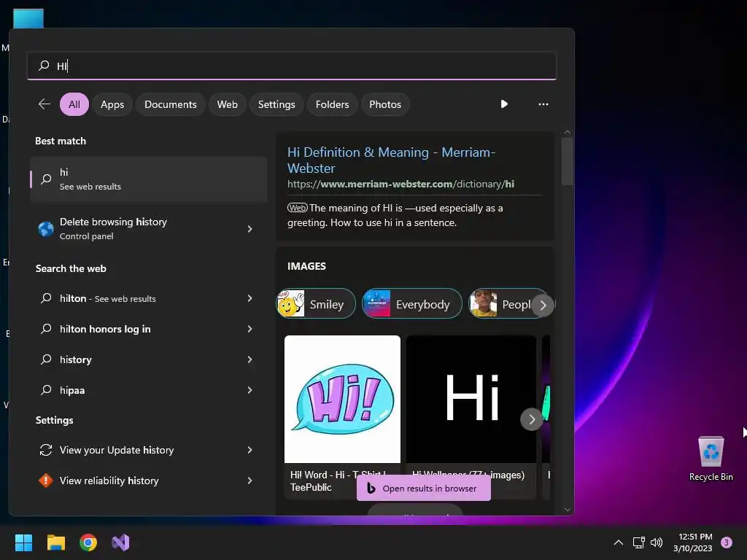Viewport: 747px width, 560px height.
Task: Open the black Hi wallpaper thumbnail
Action: pos(471,399)
